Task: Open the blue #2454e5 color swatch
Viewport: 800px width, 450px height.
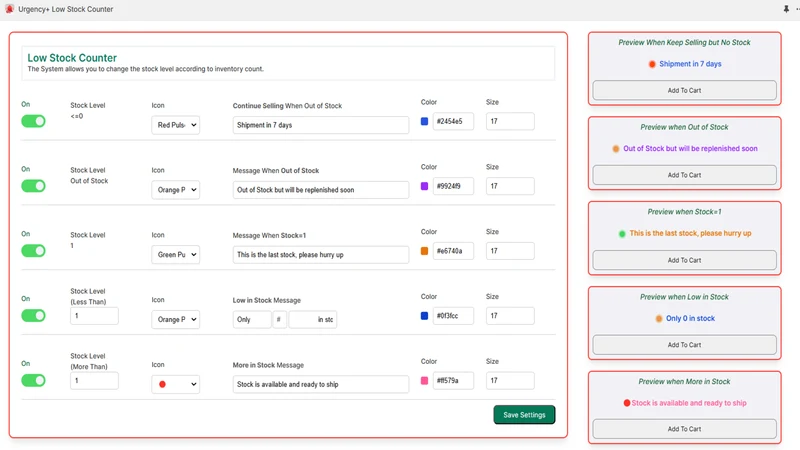Action: tap(424, 121)
